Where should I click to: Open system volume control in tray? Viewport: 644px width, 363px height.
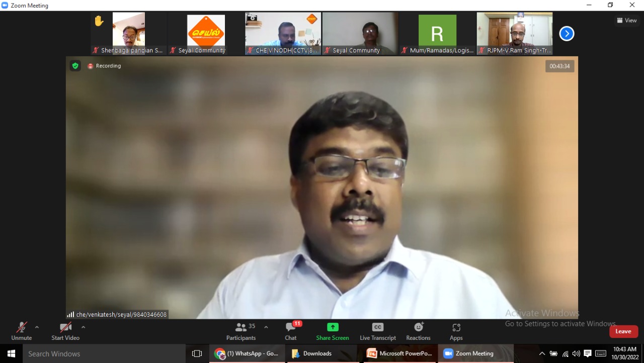pyautogui.click(x=576, y=353)
